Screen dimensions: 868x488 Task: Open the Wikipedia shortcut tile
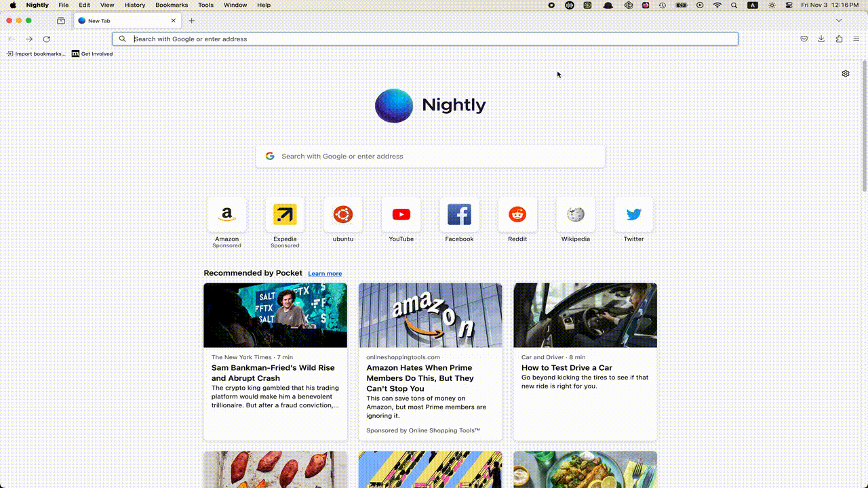pos(576,215)
